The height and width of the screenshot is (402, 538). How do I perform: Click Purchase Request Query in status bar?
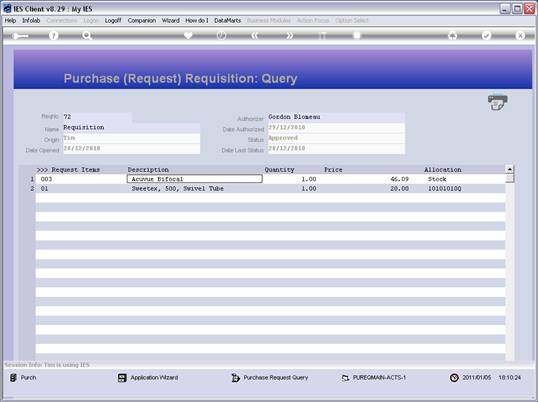click(x=270, y=378)
